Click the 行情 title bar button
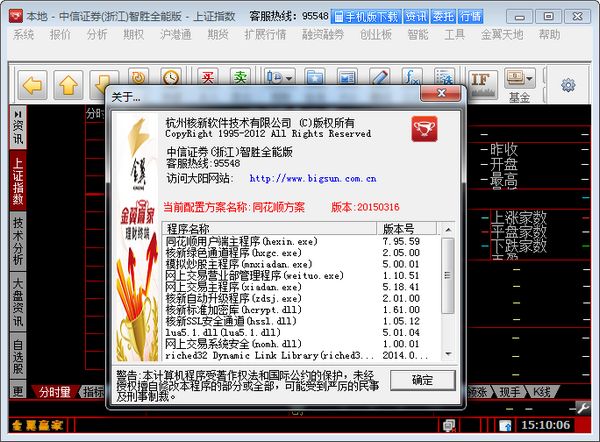The width and height of the screenshot is (600, 442). pyautogui.click(x=471, y=16)
